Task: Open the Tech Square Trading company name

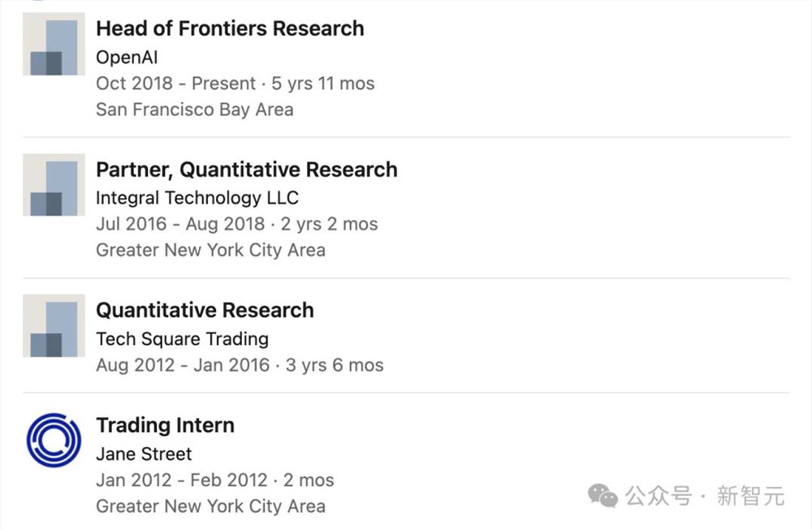Action: 182,338
